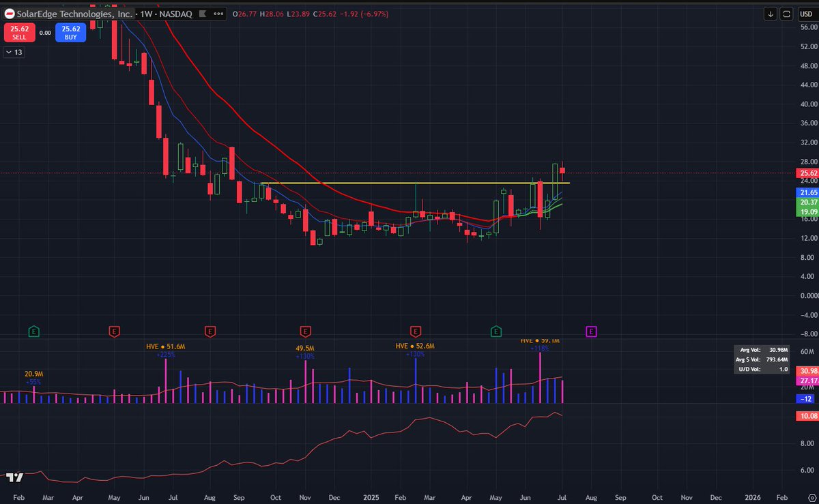Expand the collapsed 13 indicators legend
The image size is (819, 504).
coord(14,52)
